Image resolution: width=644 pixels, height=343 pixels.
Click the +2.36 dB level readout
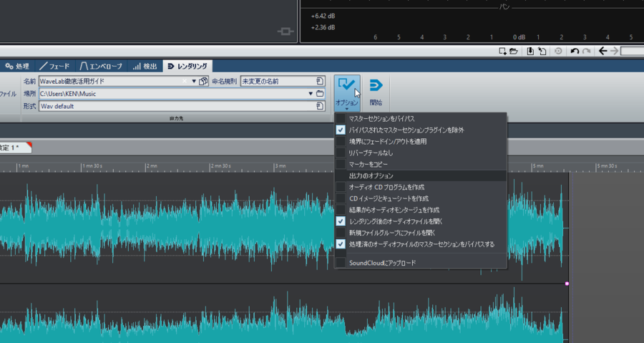tap(323, 27)
